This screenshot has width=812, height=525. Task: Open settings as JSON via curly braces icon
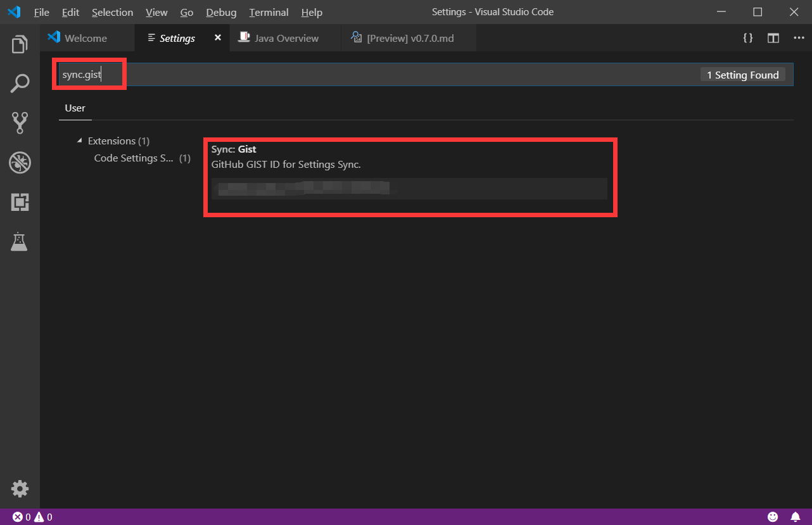click(x=747, y=38)
